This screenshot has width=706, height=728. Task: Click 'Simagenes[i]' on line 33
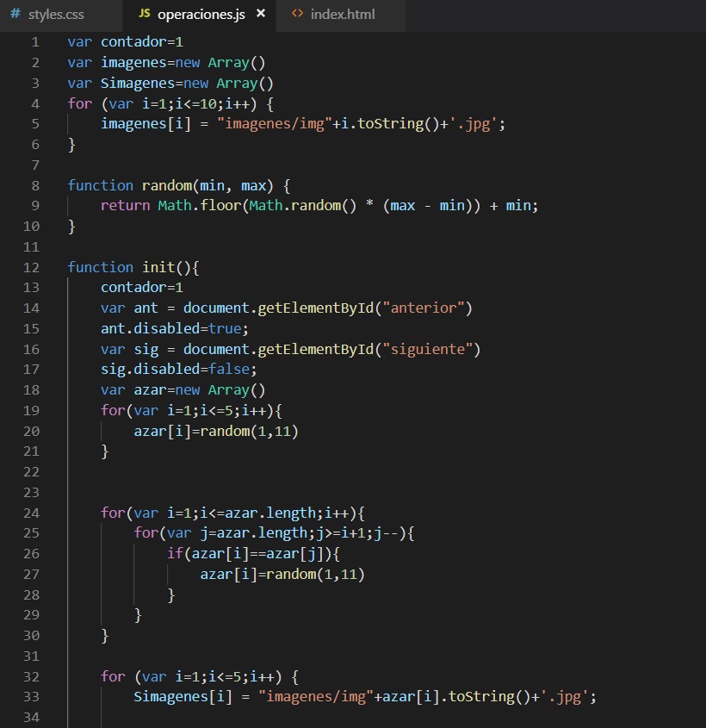click(183, 696)
